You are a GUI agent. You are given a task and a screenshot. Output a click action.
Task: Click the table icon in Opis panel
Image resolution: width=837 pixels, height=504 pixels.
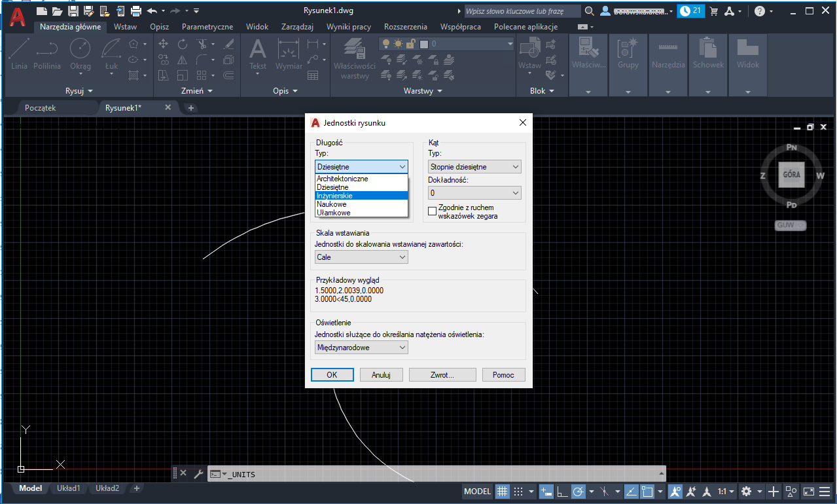click(313, 75)
